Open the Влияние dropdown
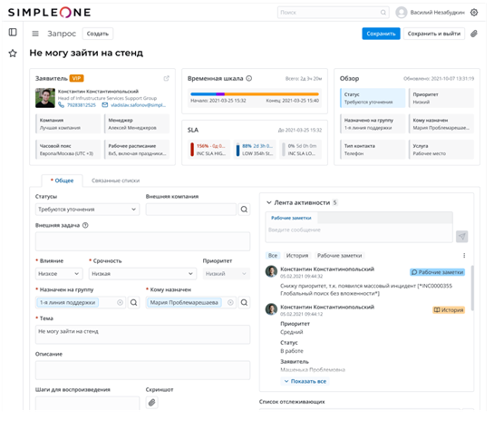 [x=59, y=274]
